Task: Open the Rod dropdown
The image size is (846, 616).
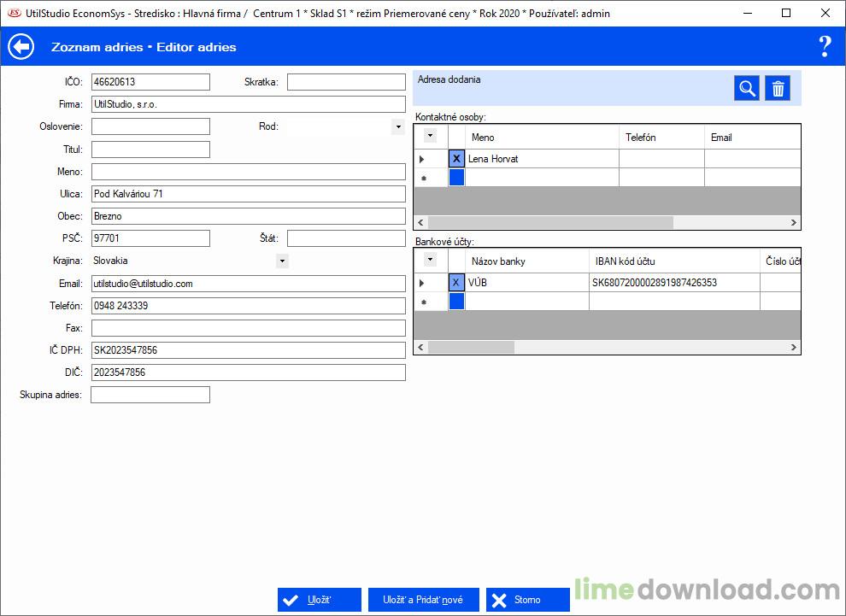Action: (x=398, y=126)
